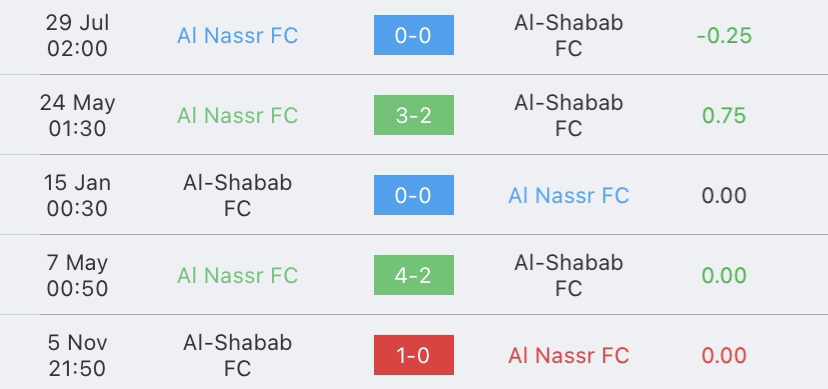Select the -0.25 handicap value

pos(724,35)
